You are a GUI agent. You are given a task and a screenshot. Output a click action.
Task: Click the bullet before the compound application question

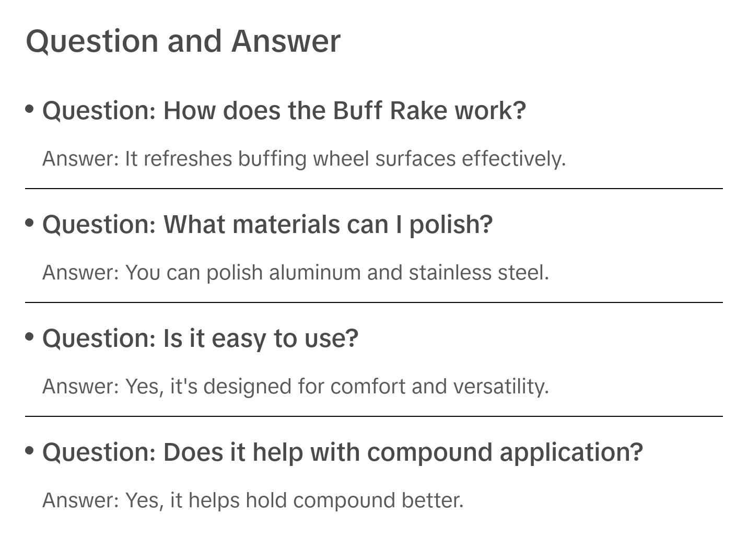30,450
